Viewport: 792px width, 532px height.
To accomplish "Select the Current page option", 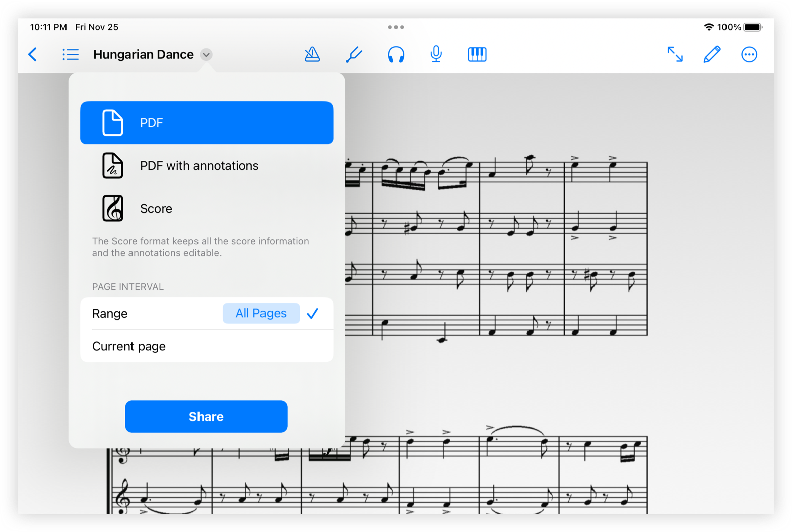I will click(x=207, y=346).
